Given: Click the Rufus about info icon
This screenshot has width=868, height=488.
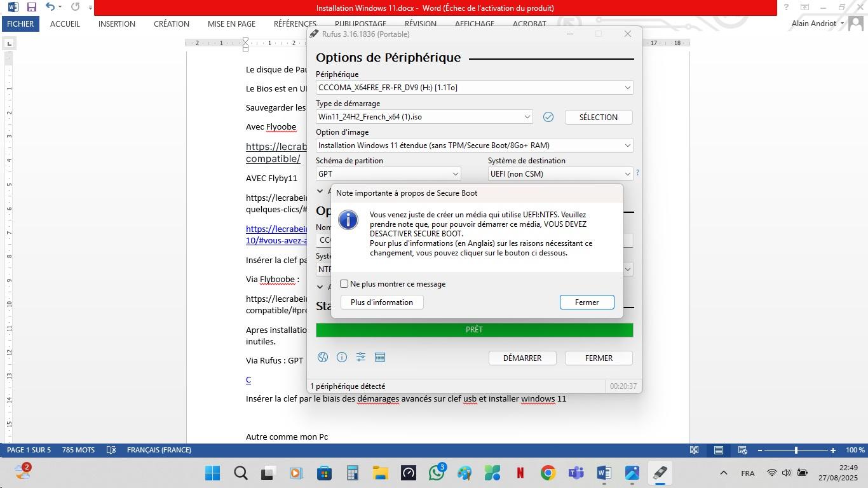Looking at the screenshot, I should pyautogui.click(x=342, y=357).
